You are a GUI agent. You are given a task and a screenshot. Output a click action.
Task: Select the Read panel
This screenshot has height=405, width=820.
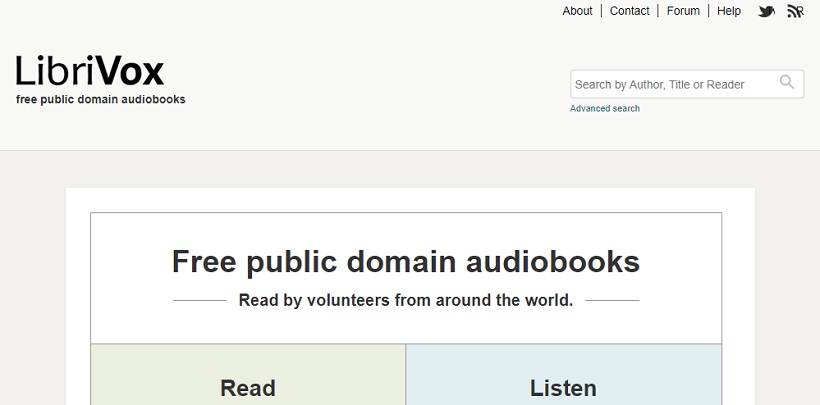point(248,374)
